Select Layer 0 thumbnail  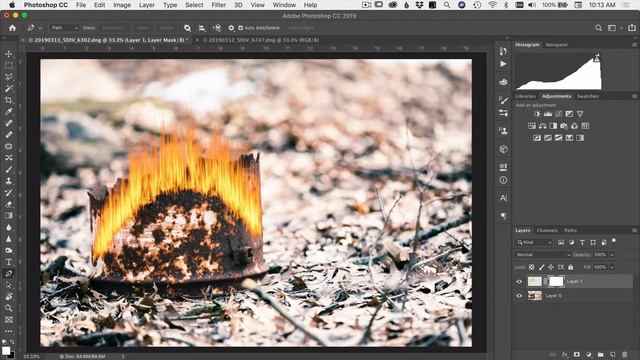click(535, 296)
